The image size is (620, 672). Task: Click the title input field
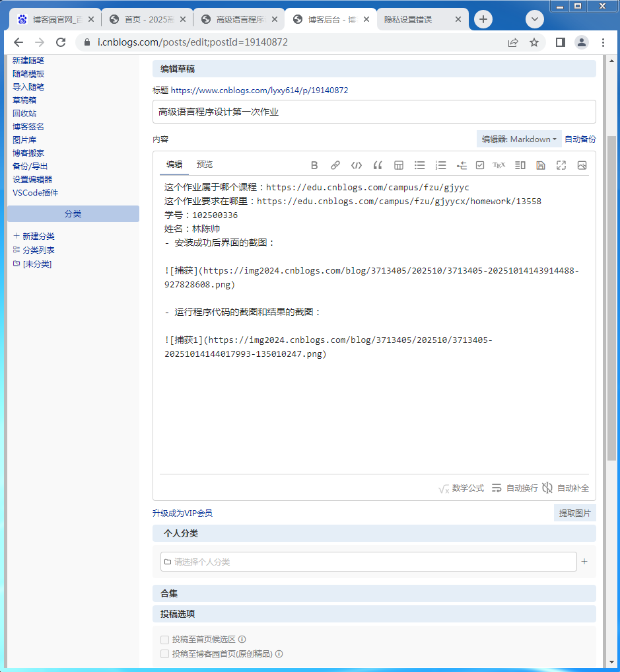[374, 112]
